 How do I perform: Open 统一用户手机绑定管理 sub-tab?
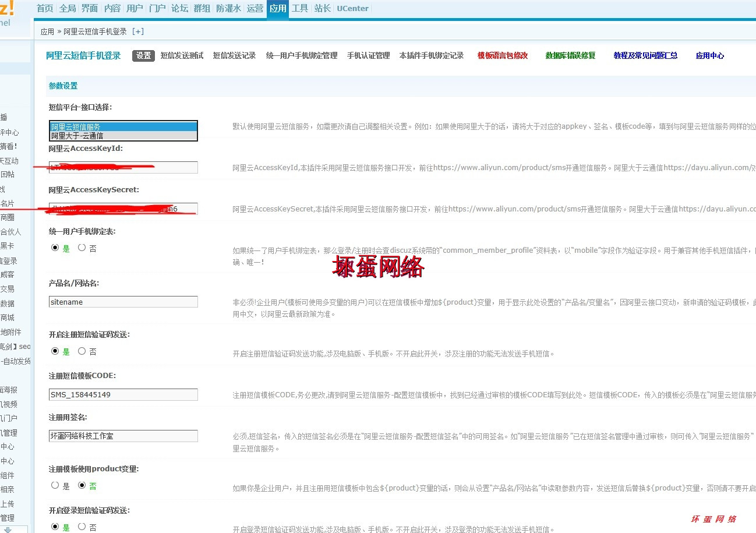302,56
